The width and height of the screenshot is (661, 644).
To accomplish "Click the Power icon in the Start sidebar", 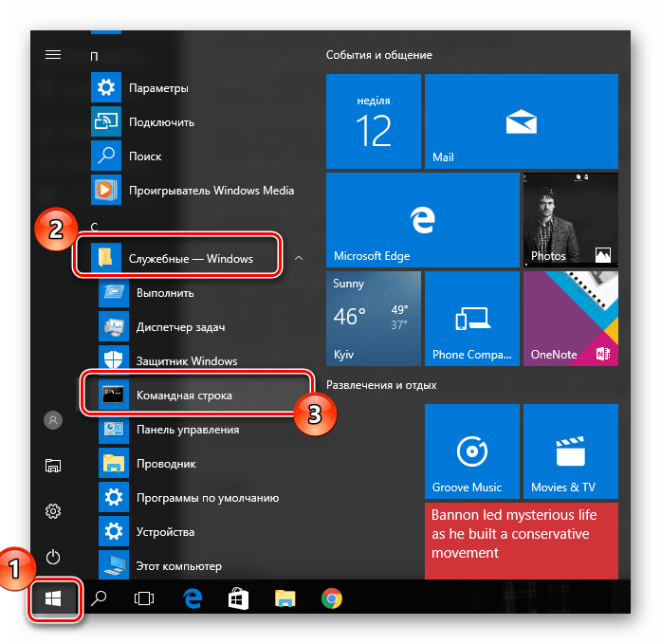I will click(53, 557).
